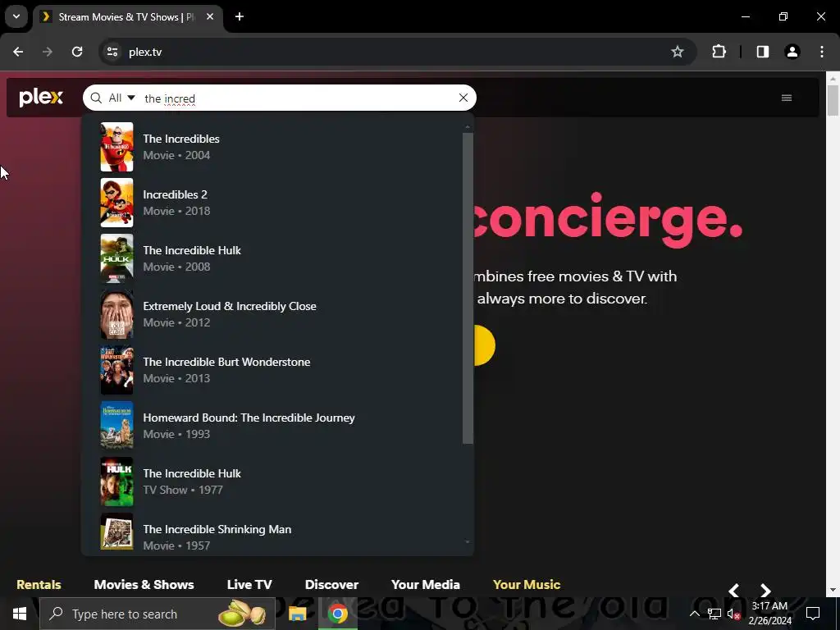Go back in browser history

click(x=18, y=52)
